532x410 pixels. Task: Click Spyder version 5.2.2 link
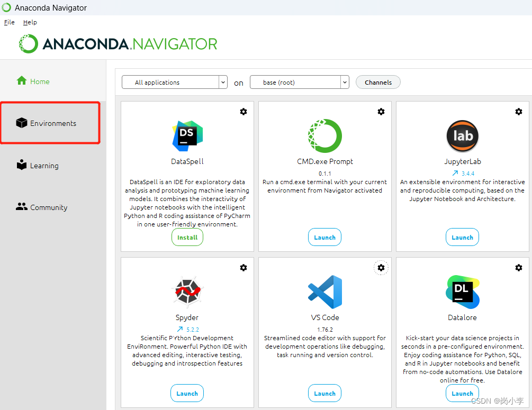point(193,330)
